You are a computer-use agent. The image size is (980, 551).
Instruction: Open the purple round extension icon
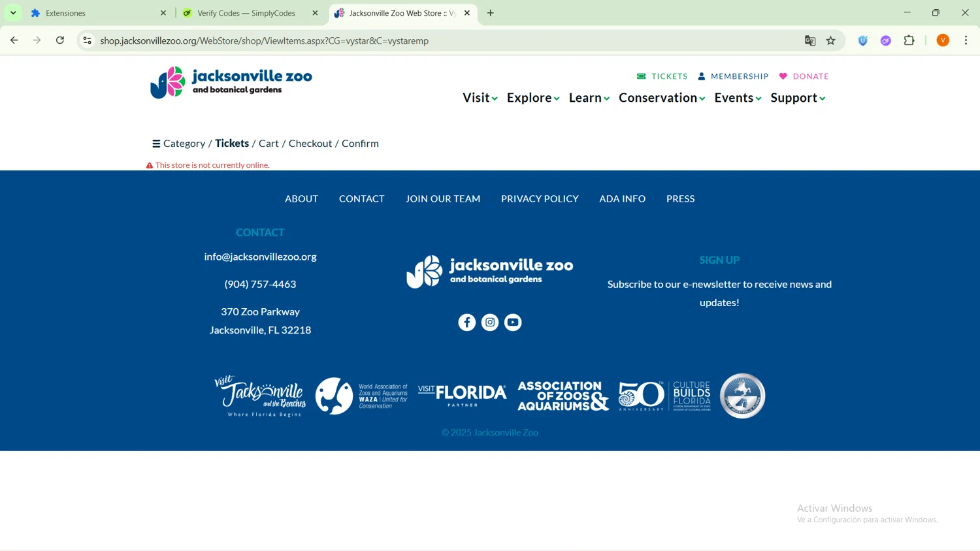886,40
